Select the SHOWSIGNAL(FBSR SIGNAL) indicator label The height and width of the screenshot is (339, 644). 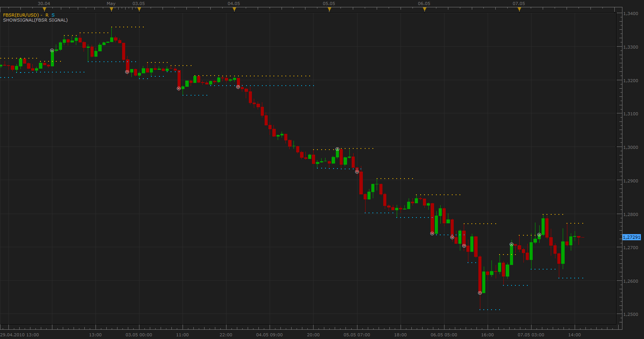pos(35,20)
